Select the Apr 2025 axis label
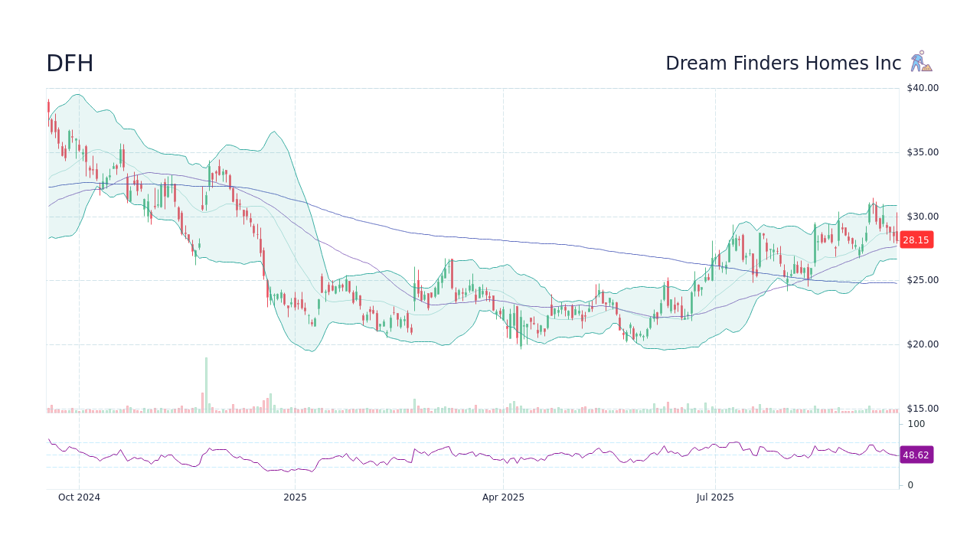Screen dimensions: 980x551 [504, 497]
